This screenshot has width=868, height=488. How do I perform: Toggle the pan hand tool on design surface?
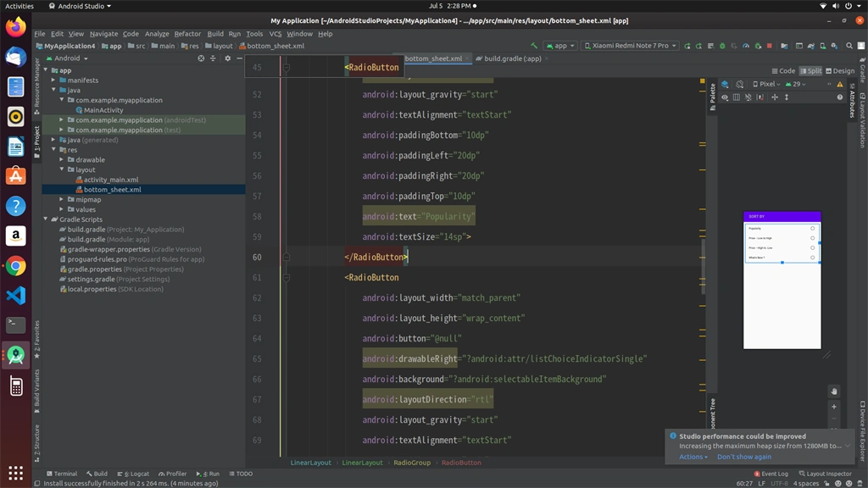pyautogui.click(x=834, y=391)
